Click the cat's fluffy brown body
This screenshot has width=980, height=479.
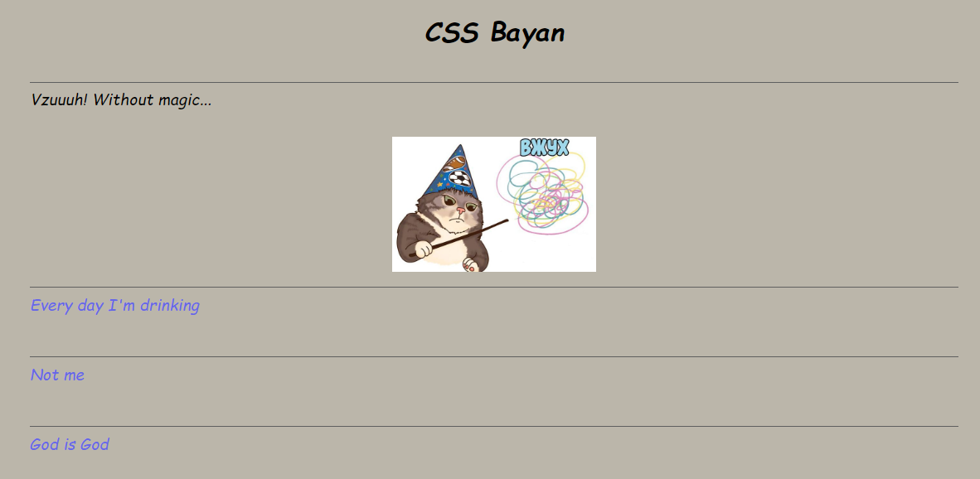coord(447,240)
